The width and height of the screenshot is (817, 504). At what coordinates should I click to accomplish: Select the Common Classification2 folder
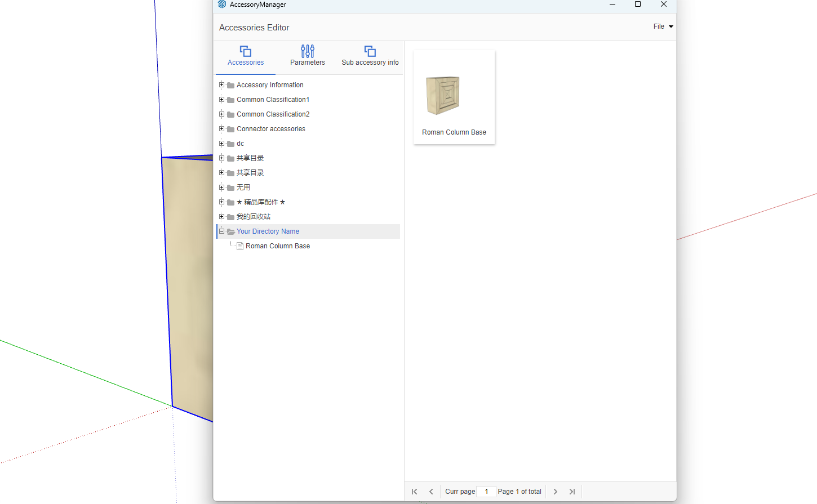273,114
